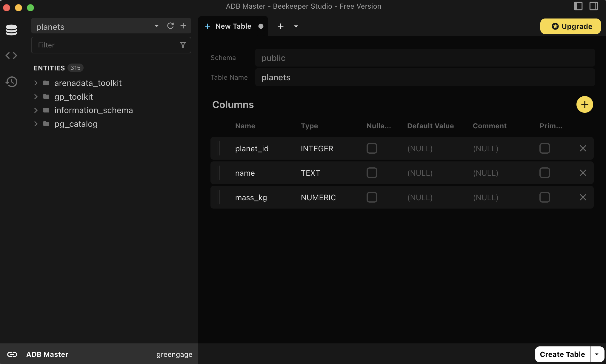This screenshot has width=606, height=364.
Task: Switch to the New Table tab
Action: click(233, 26)
